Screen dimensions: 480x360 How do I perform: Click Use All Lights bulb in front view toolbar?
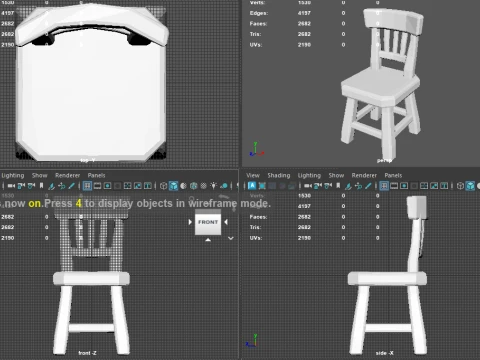pyautogui.click(x=214, y=186)
